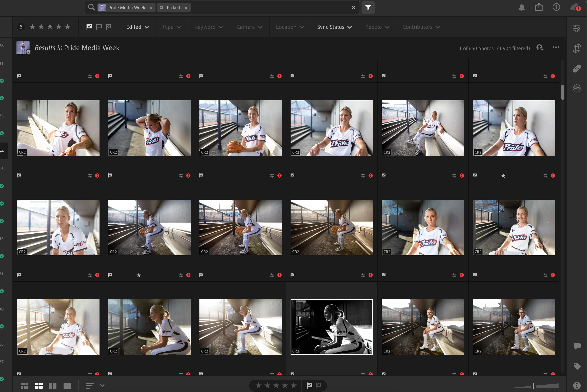Switch to detail single-photo view
The width and height of the screenshot is (587, 392).
(x=67, y=386)
